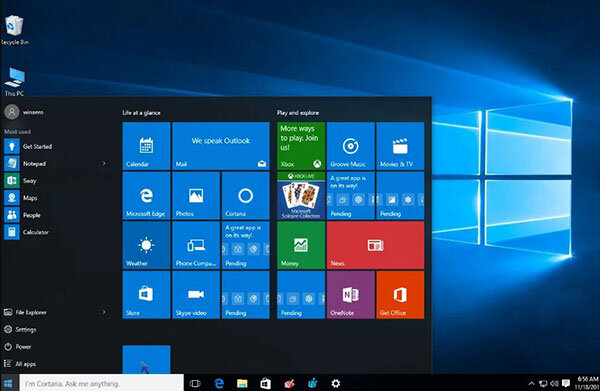Open the Store tile
This screenshot has width=600, height=391.
147,295
